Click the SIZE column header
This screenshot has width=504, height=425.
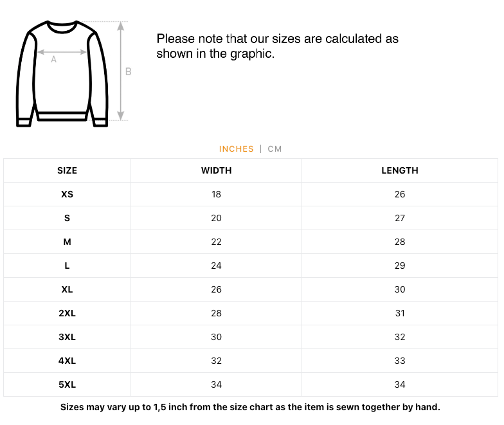pos(67,170)
